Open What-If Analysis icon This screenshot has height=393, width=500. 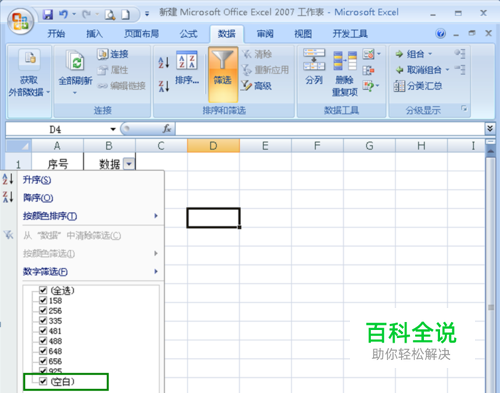click(x=369, y=86)
